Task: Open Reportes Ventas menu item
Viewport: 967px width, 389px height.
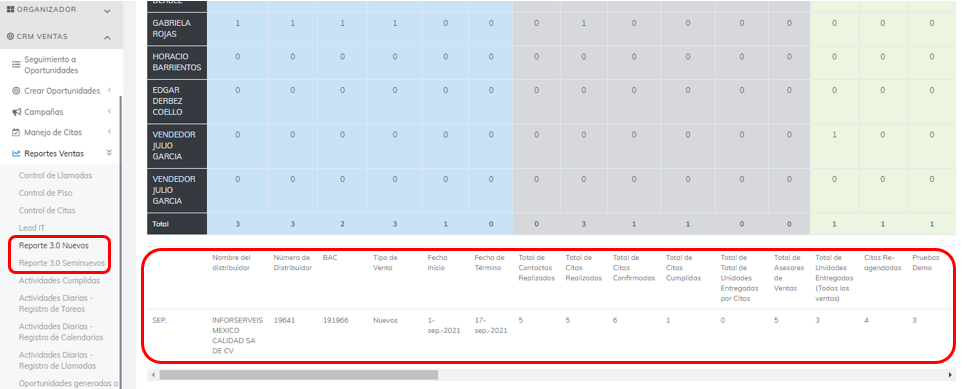Action: (54, 154)
